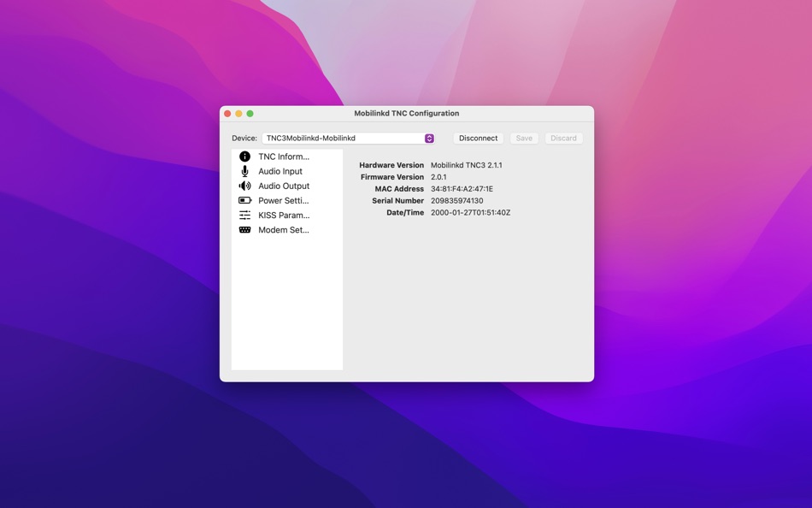812x508 pixels.
Task: Click the KISS Parameters sliders icon
Action: tap(244, 215)
